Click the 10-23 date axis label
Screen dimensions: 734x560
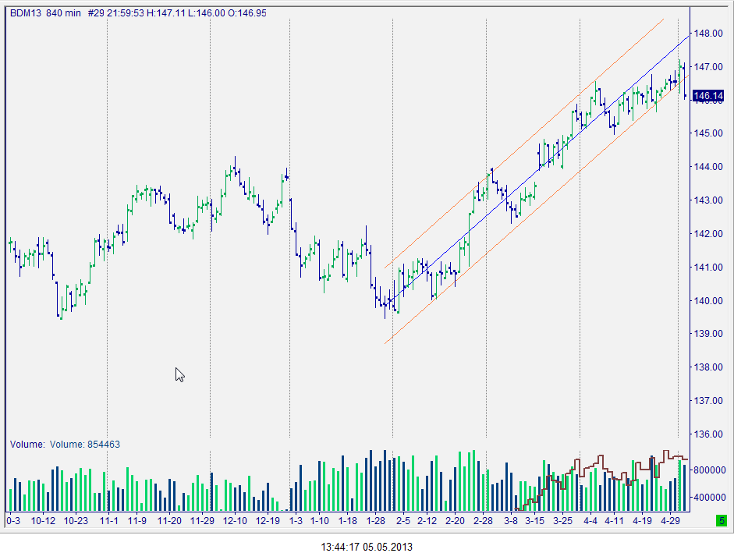tap(76, 521)
